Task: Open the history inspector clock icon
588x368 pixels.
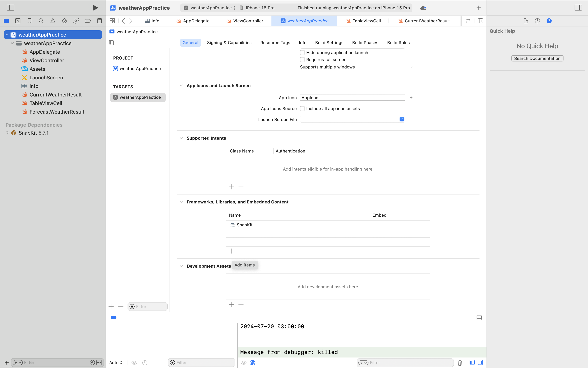Action: (x=537, y=21)
